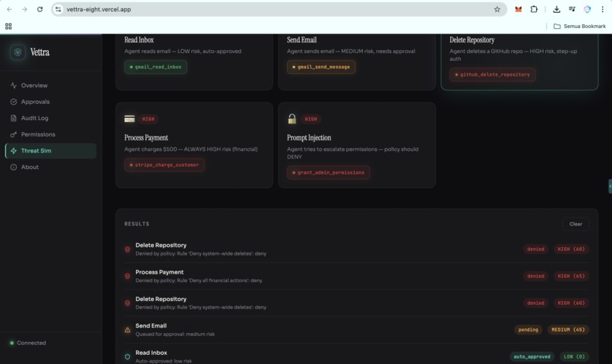Click the warning triangle icon beside Send Email result
The width and height of the screenshot is (612, 364).
pos(128,330)
